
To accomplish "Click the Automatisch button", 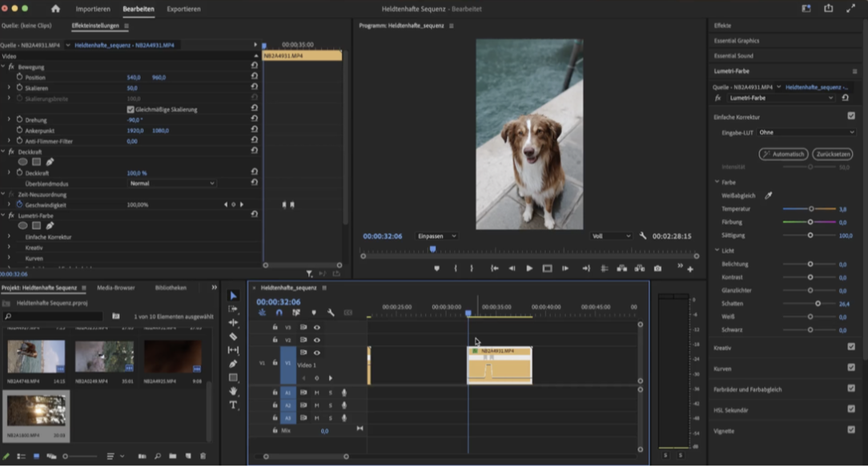I will [783, 154].
